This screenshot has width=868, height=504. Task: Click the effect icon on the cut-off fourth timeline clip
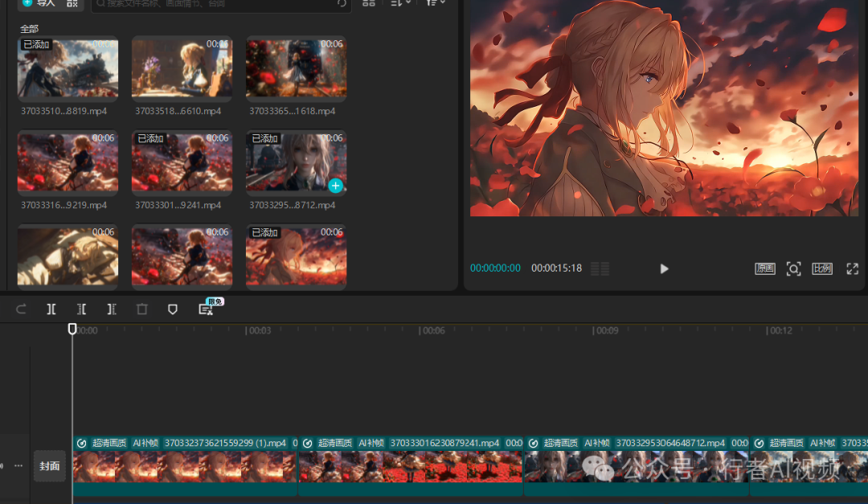pyautogui.click(x=759, y=443)
